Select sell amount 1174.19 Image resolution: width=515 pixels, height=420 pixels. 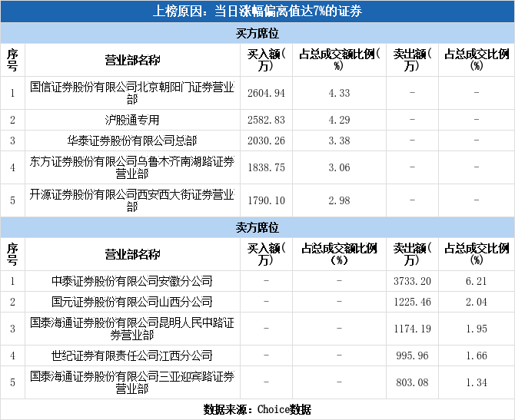[412, 329]
